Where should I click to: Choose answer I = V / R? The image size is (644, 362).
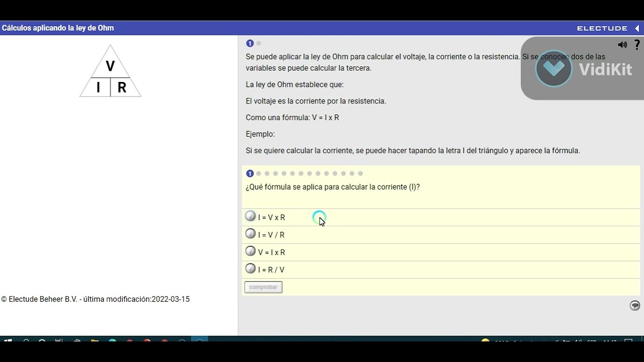[441, 235]
